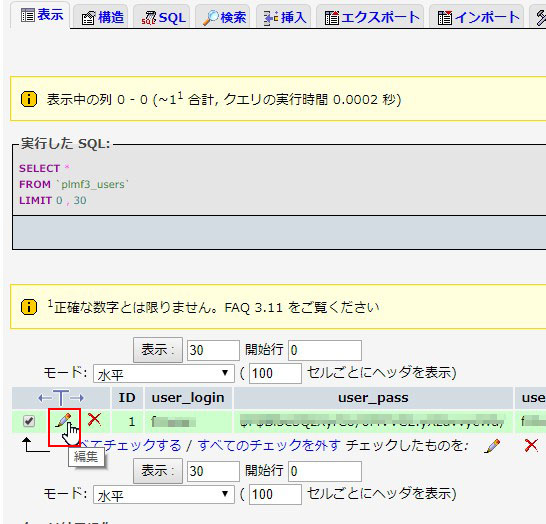Click the red X icon after チェックしたものを
Screen dimensions: 546x524
click(531, 445)
